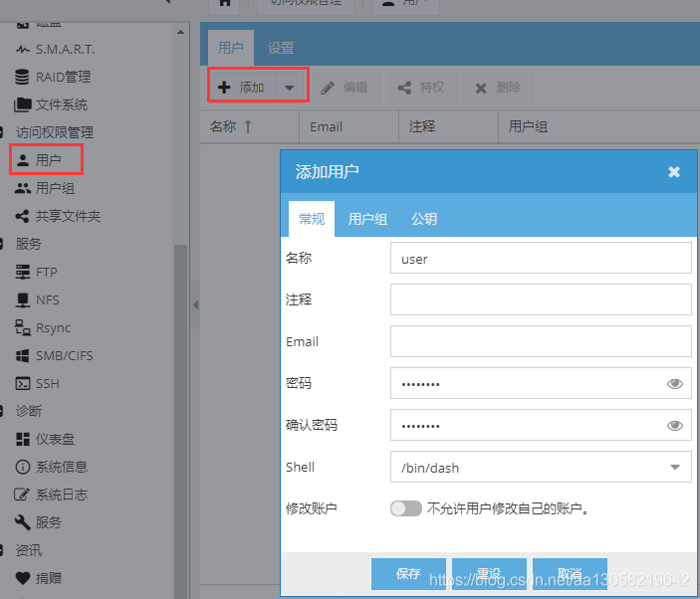Show password in 确认密码 field

[x=674, y=426]
